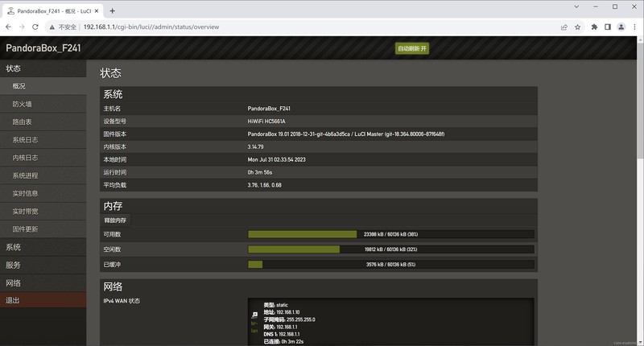Screen dimensions: 644x346
Task: Click hostname value PandoraBox_F241 in table
Action: 269,109
